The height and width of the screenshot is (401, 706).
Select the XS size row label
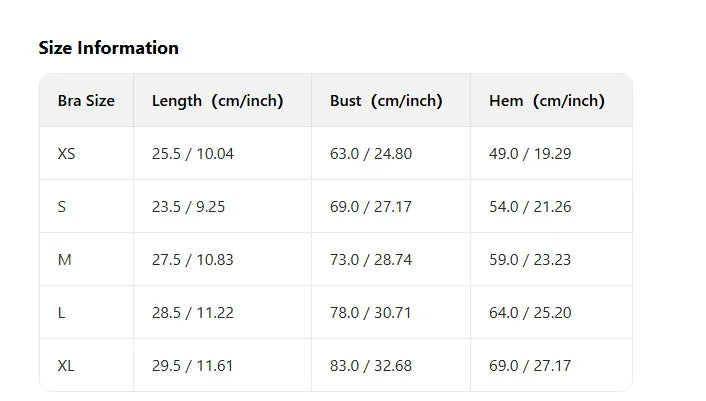coord(66,154)
